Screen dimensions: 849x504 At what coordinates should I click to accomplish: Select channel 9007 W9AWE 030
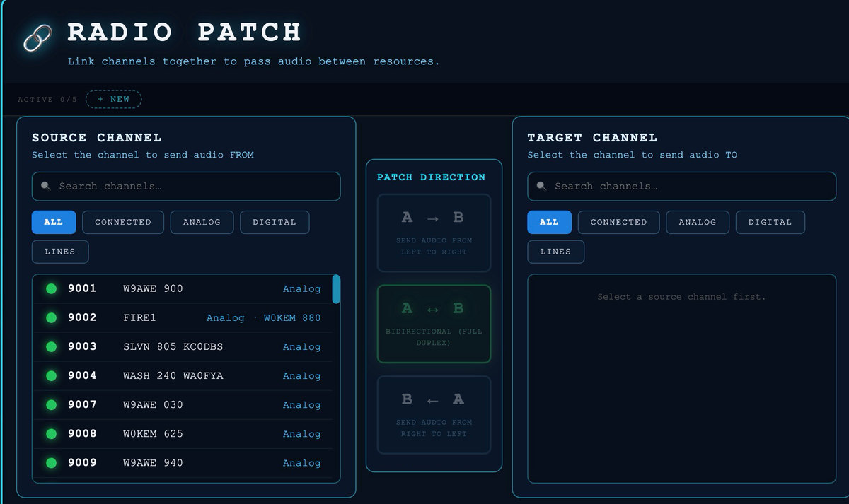[x=183, y=405]
